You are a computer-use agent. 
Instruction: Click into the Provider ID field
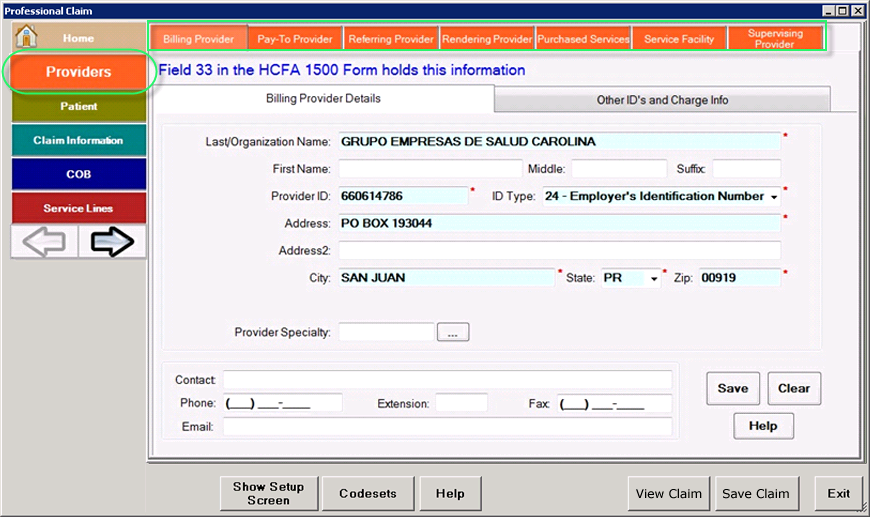coord(403,196)
